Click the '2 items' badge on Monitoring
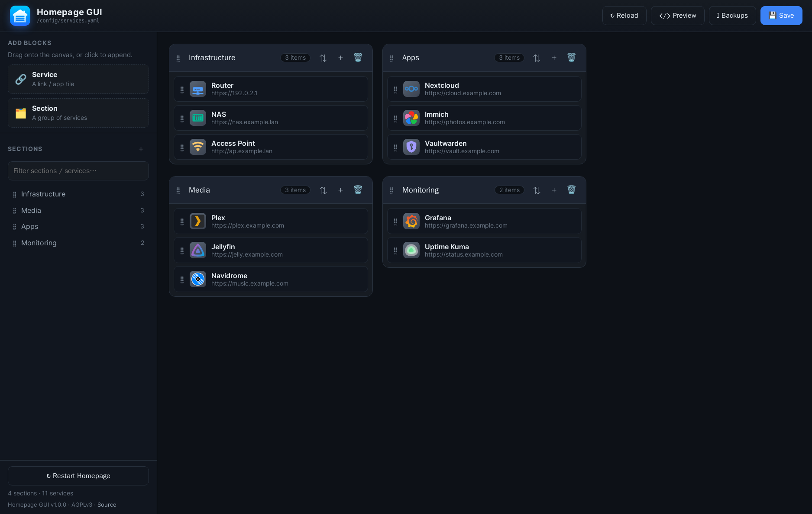The height and width of the screenshot is (514, 812). (509, 190)
